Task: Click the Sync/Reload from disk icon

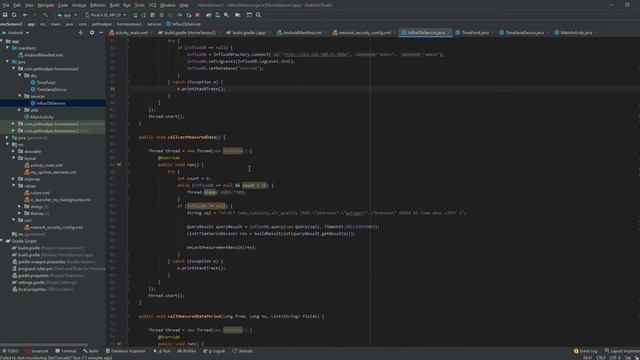Action: (14, 15)
